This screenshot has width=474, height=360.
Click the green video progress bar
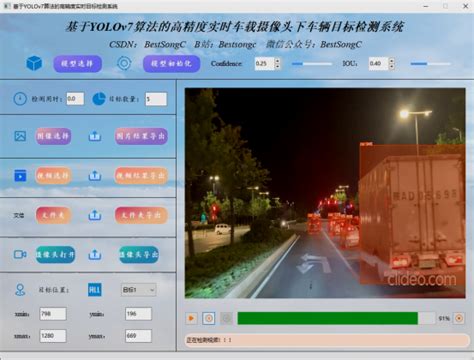(x=336, y=318)
